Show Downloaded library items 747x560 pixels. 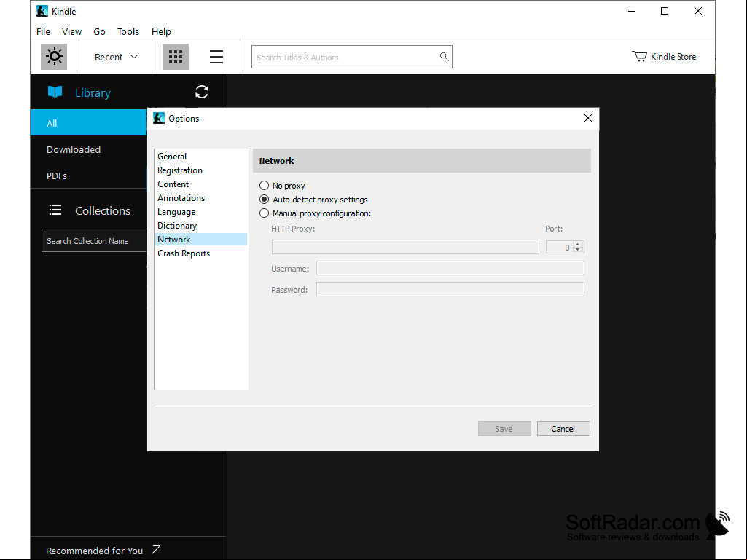(89, 149)
